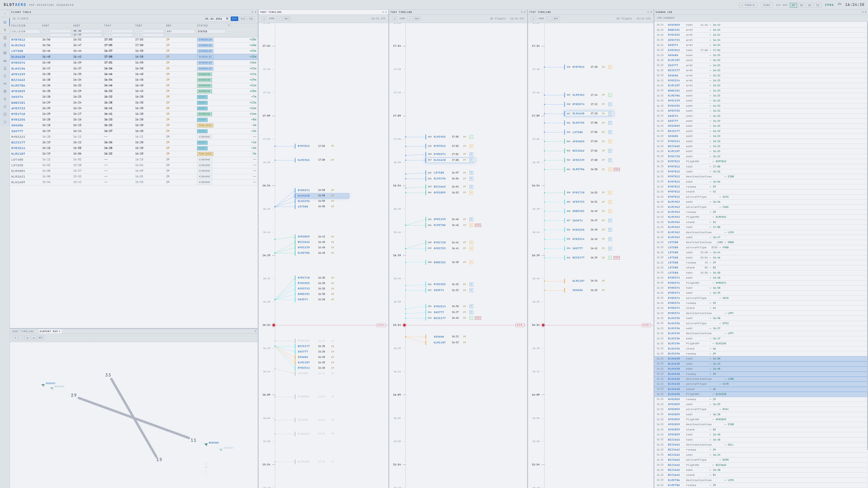Click the control tower icon in the sidebar
The width and height of the screenshot is (868, 488).
(x=5, y=45)
